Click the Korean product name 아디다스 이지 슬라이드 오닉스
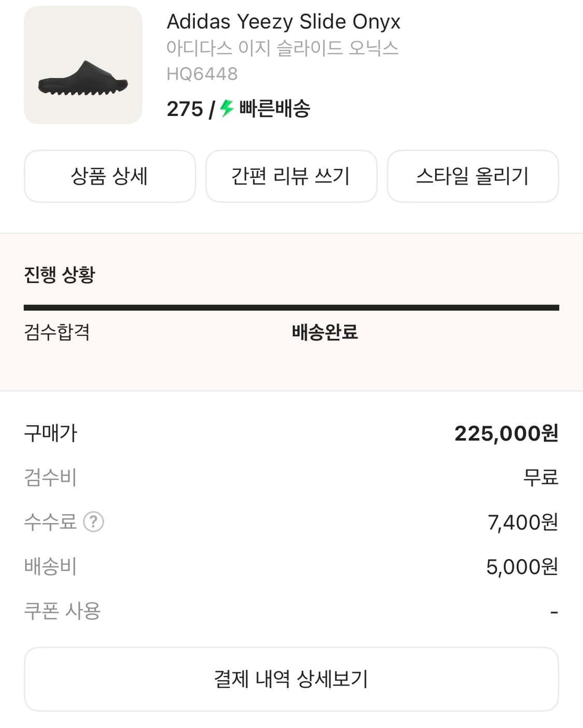Image resolution: width=583 pixels, height=728 pixels. tap(282, 48)
